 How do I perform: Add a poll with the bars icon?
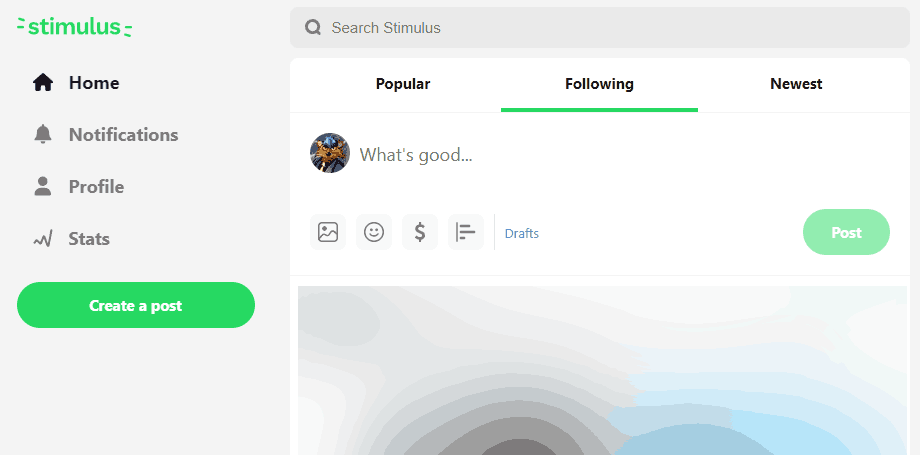pyautogui.click(x=466, y=232)
